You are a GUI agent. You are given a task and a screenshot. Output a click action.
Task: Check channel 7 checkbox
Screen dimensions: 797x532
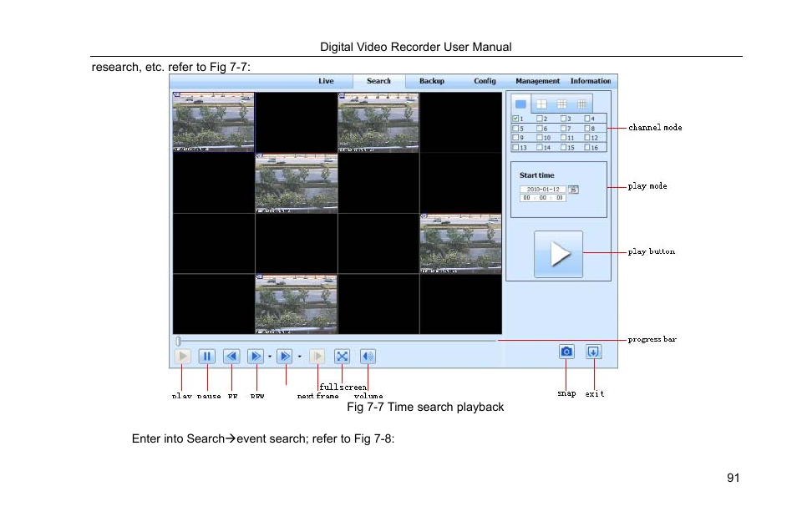point(563,128)
